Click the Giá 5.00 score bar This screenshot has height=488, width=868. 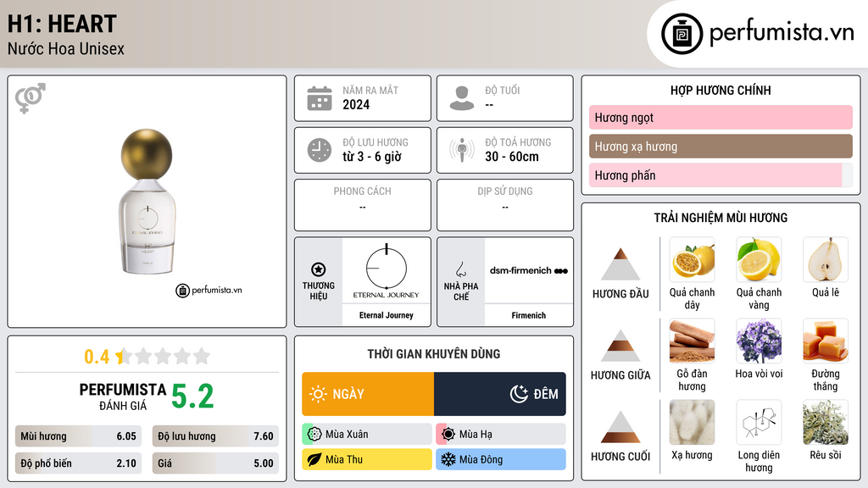tap(216, 463)
